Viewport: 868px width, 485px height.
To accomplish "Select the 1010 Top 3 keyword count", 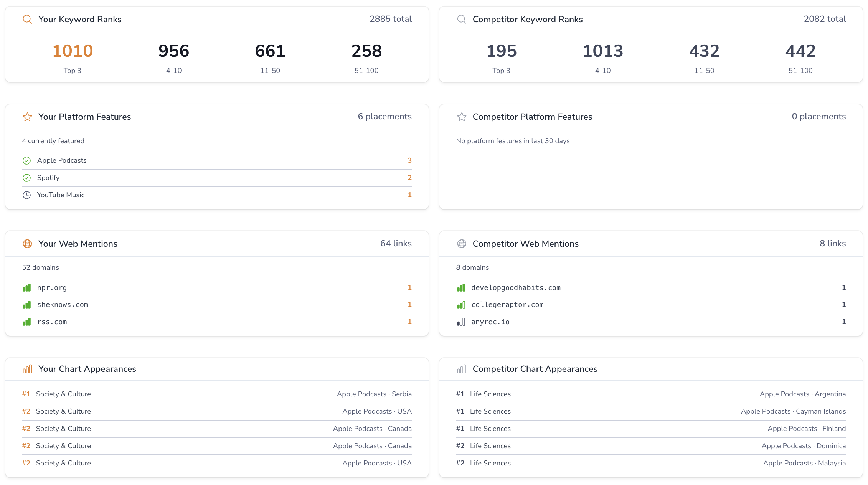I will click(x=73, y=51).
